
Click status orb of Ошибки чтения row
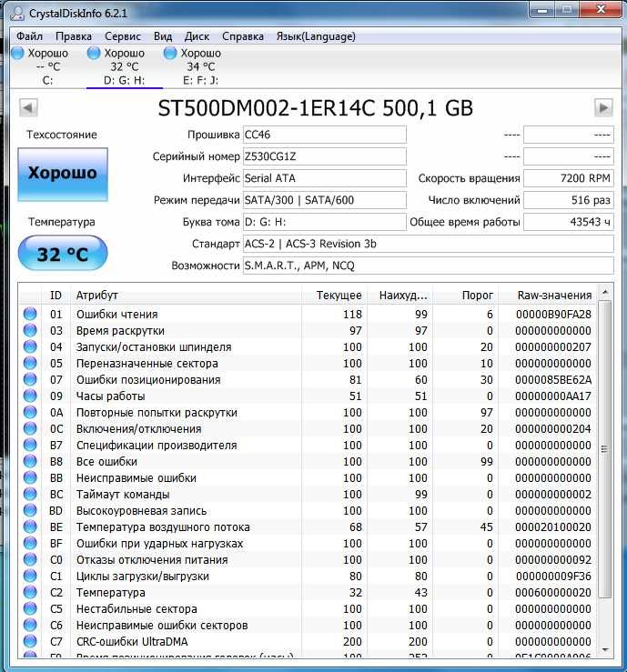30,314
